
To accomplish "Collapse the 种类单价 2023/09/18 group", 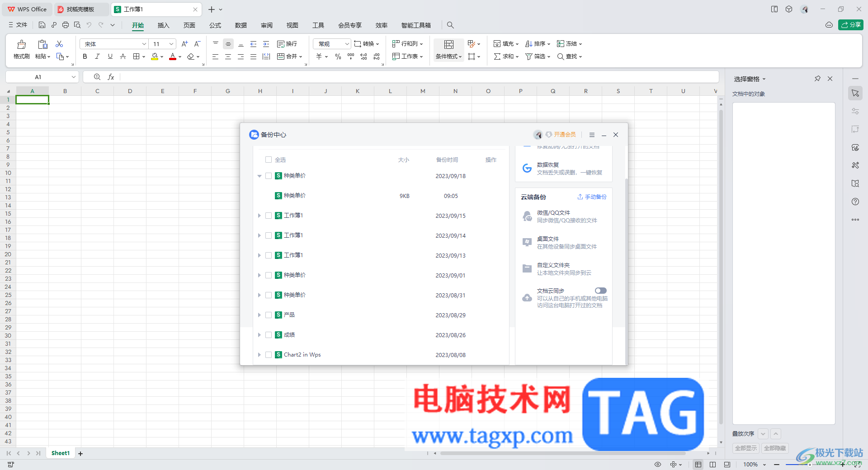I will pyautogui.click(x=259, y=176).
